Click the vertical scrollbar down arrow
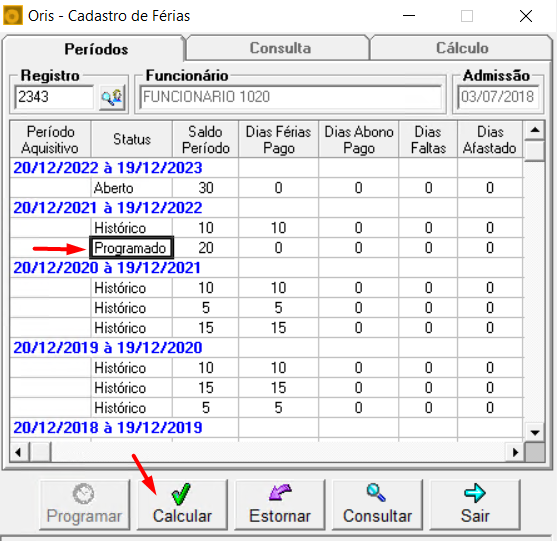The width and height of the screenshot is (558, 541). coord(535,432)
